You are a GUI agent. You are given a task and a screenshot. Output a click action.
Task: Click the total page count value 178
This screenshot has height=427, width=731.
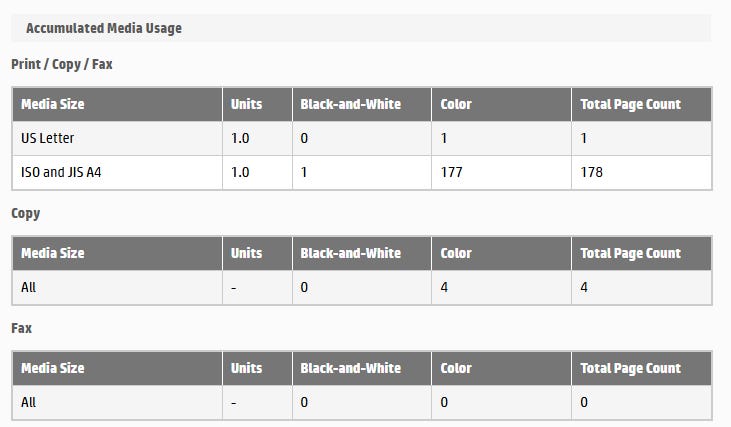pos(592,172)
